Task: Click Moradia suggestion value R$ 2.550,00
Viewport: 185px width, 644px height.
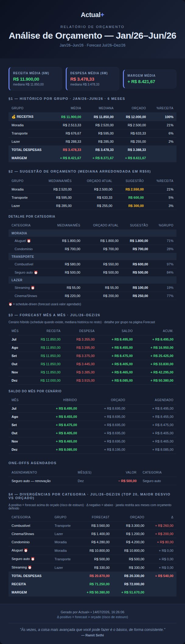Action: click(x=134, y=189)
